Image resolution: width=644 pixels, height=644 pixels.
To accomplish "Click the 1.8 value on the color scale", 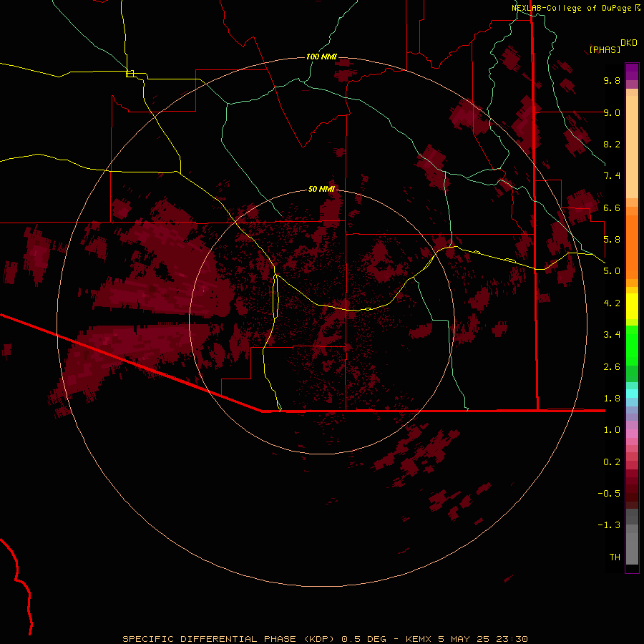I will click(612, 399).
